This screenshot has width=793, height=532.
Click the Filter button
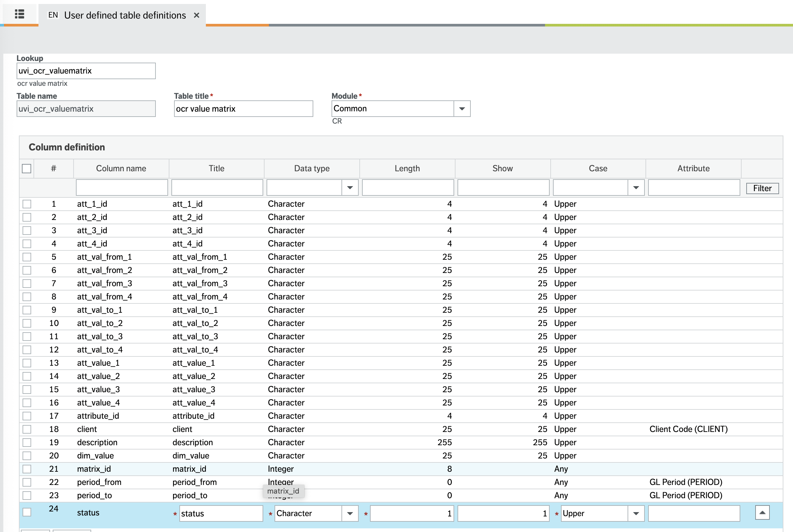coord(762,188)
